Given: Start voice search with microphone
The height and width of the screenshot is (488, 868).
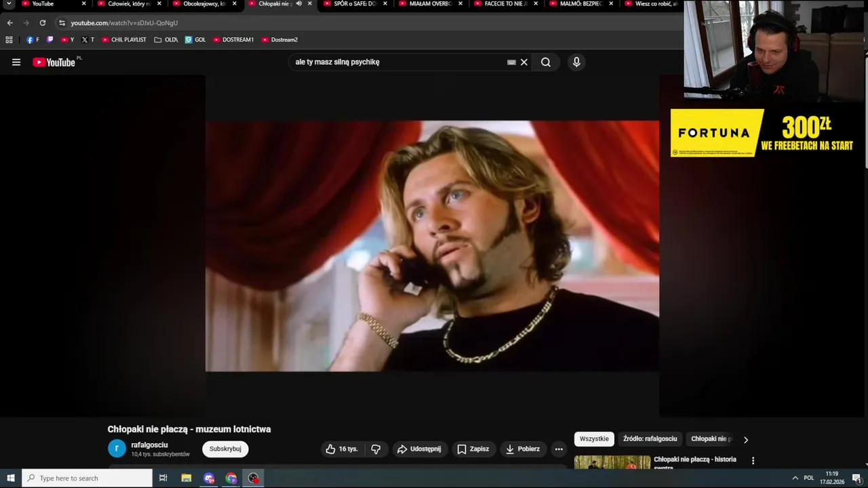Looking at the screenshot, I should pos(576,62).
